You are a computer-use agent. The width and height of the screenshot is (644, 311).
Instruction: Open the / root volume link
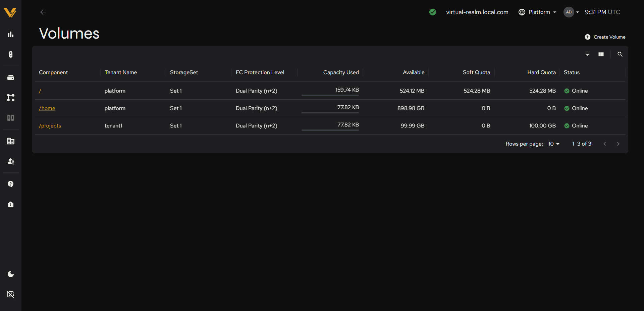pos(40,91)
